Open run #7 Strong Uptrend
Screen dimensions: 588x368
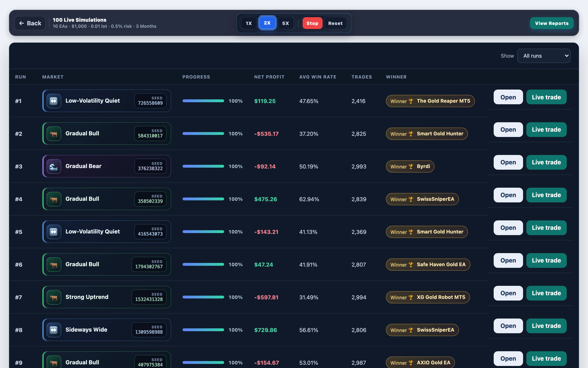(508, 293)
